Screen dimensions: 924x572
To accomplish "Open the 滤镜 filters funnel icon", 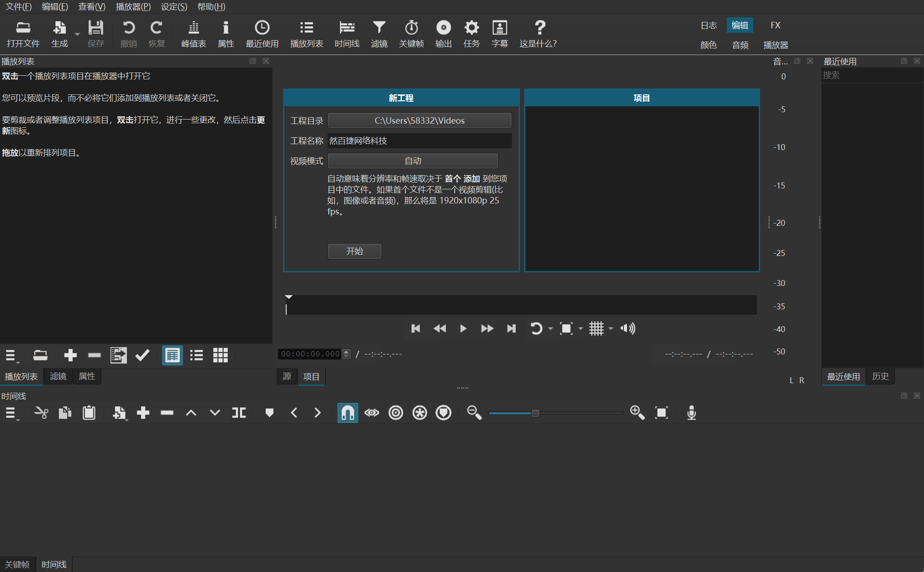I will click(379, 34).
